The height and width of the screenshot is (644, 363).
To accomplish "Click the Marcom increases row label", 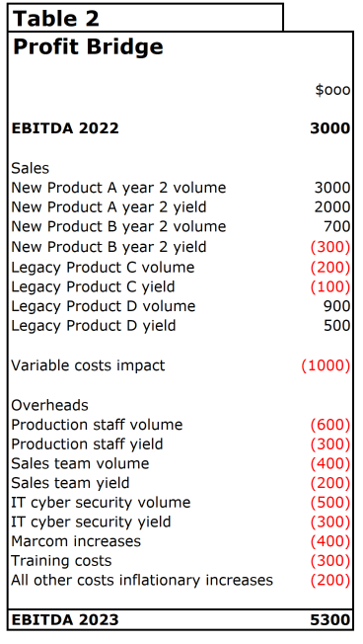I will coord(76,541).
